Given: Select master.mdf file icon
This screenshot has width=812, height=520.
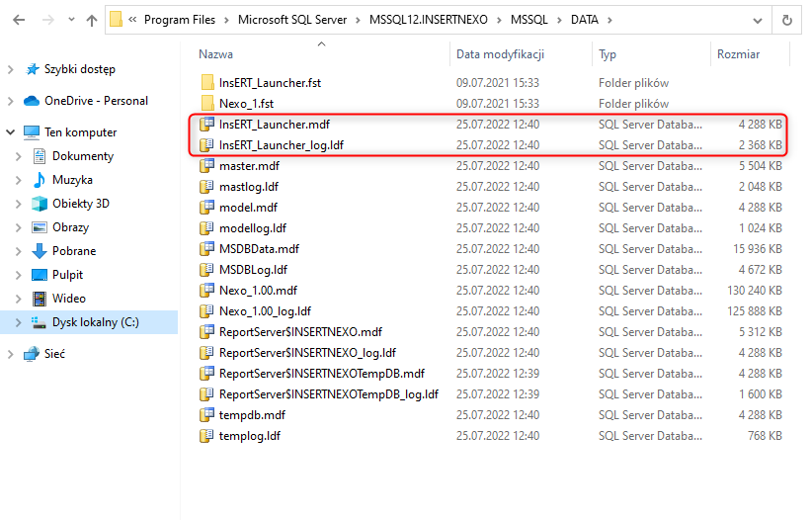Looking at the screenshot, I should coord(207,166).
